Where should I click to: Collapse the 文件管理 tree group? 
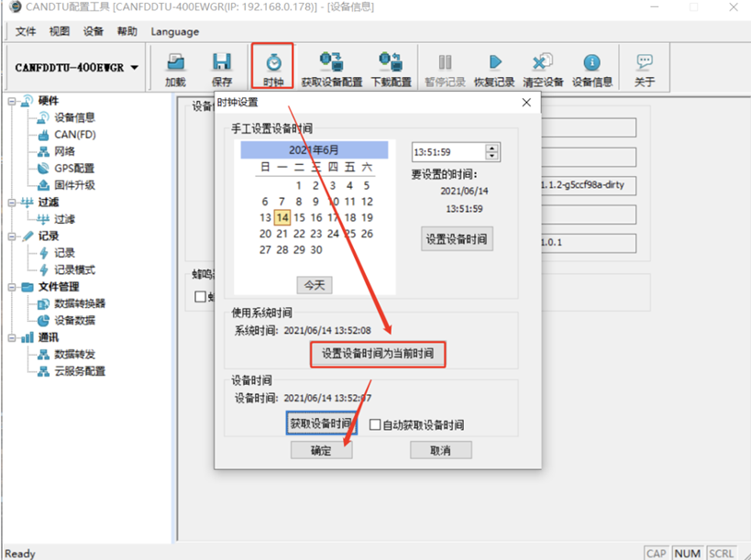coord(12,287)
